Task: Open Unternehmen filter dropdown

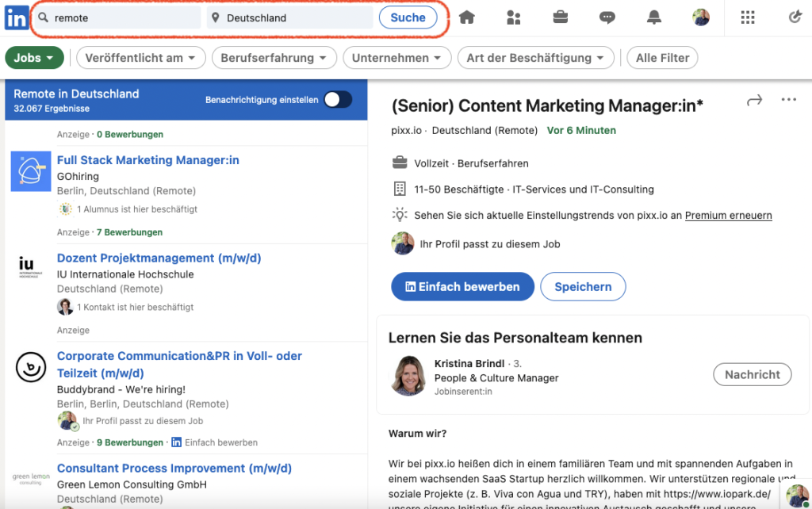Action: (396, 57)
